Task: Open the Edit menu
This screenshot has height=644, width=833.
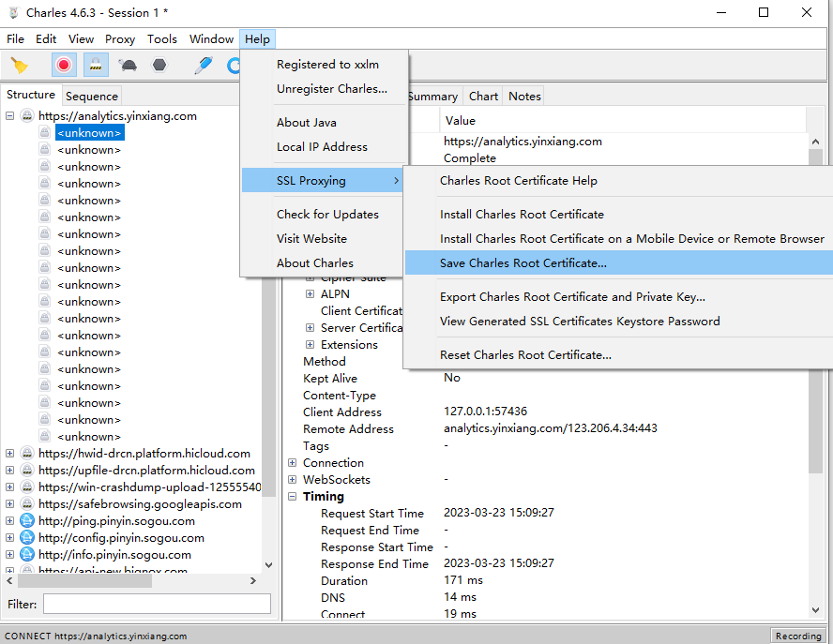Action: tap(46, 39)
